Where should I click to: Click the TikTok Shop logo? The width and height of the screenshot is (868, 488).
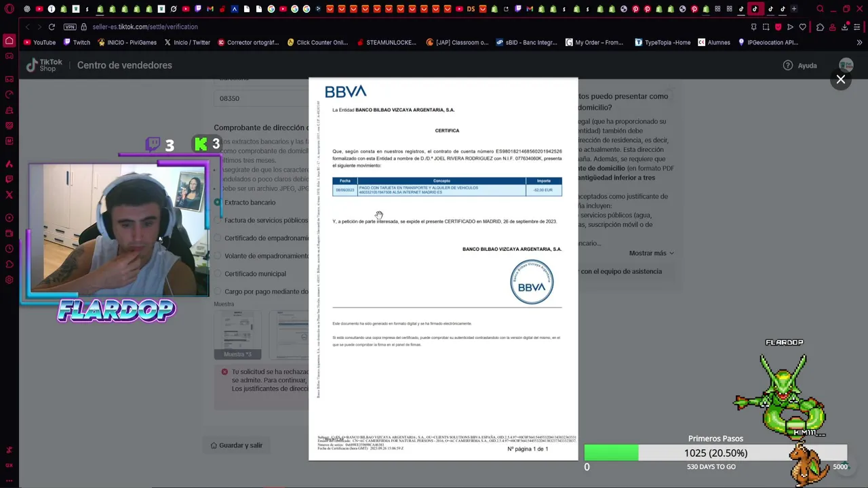45,65
